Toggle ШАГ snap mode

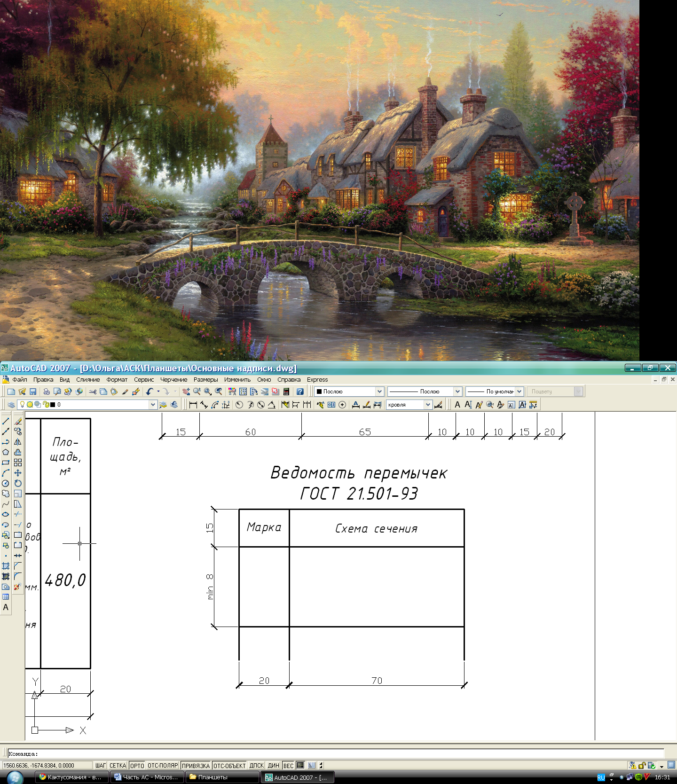101,766
